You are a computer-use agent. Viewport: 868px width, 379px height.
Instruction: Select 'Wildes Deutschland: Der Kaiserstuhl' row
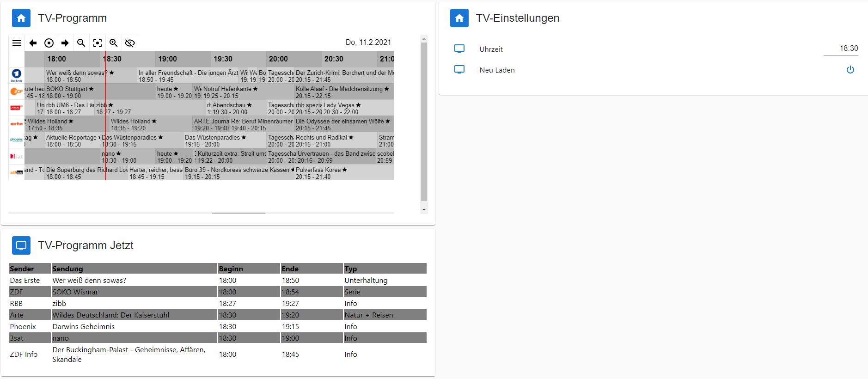click(217, 315)
